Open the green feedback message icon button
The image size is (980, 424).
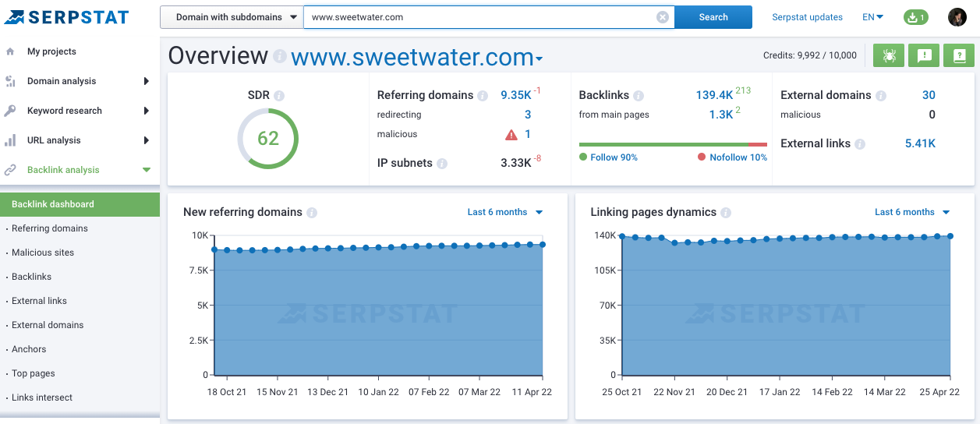pos(924,55)
